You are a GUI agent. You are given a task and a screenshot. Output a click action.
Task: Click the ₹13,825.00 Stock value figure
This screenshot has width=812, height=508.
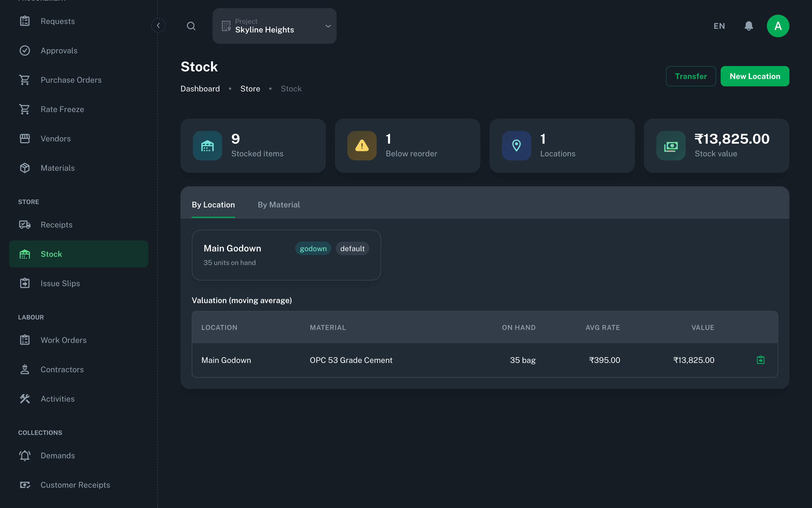pyautogui.click(x=732, y=139)
